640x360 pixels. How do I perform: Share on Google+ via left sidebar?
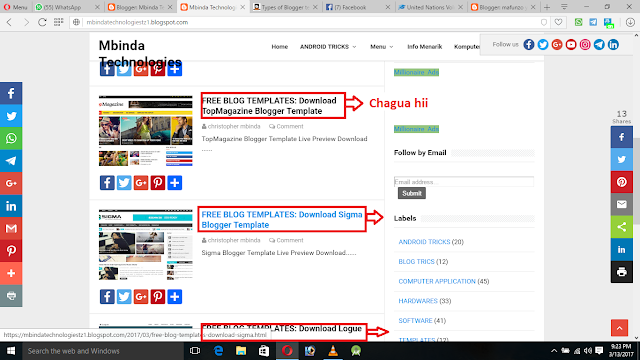[x=11, y=183]
